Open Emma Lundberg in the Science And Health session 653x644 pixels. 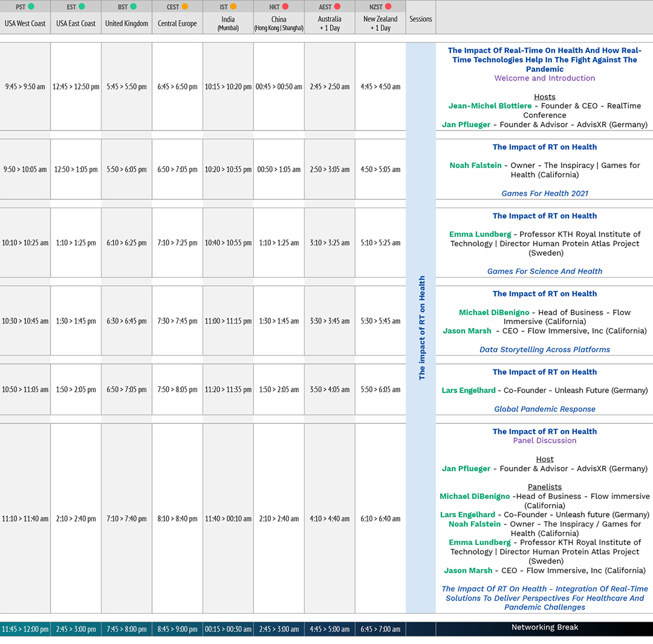tap(479, 234)
